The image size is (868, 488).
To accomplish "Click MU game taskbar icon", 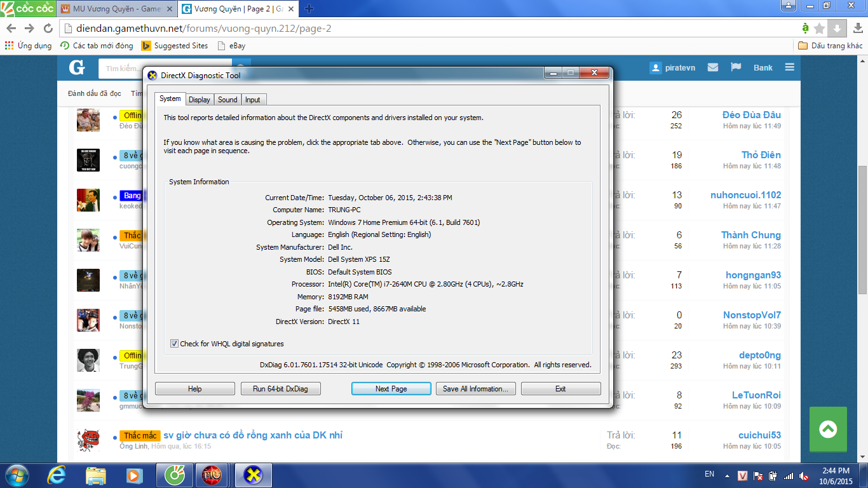I will pos(212,475).
